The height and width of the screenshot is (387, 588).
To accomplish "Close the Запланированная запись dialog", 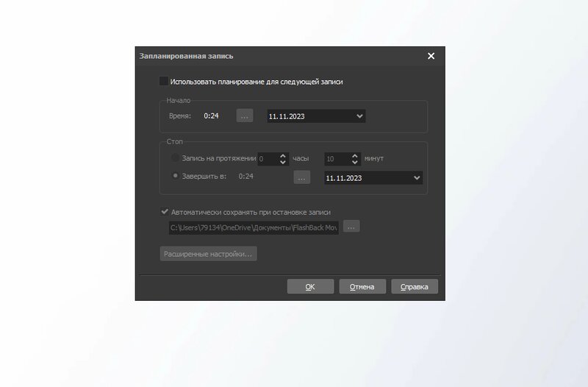I will 431,56.
